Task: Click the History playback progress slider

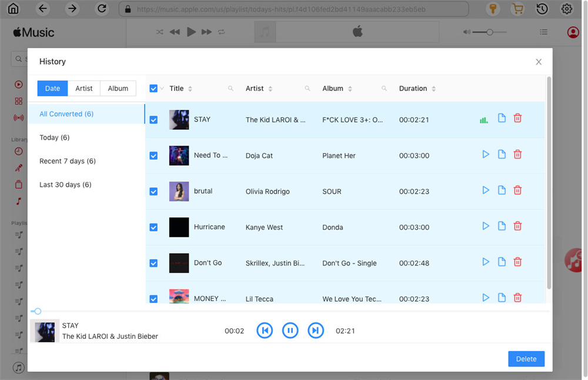Action: click(290, 311)
